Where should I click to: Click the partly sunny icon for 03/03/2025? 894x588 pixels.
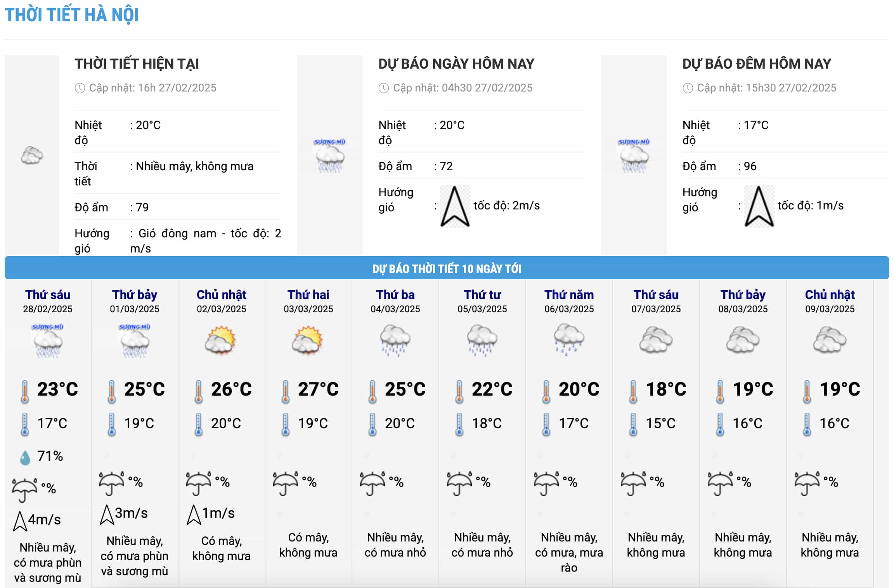click(308, 340)
